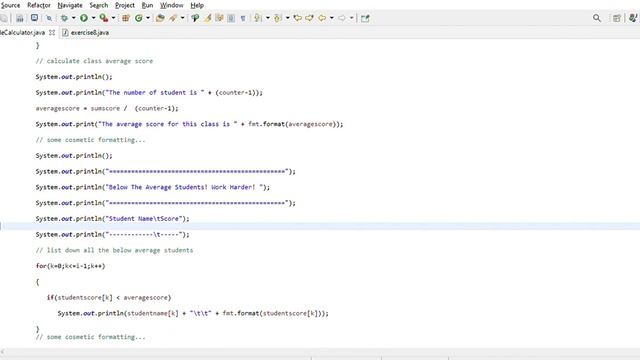
Task: Click the horizontal scrollbar left arrow
Action: click(x=3, y=351)
